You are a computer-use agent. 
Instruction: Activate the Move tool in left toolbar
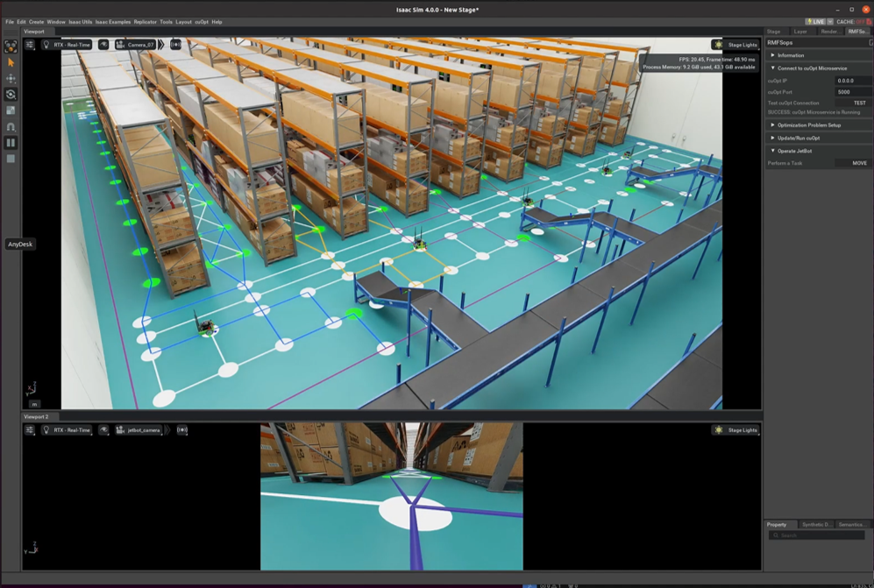click(x=11, y=79)
